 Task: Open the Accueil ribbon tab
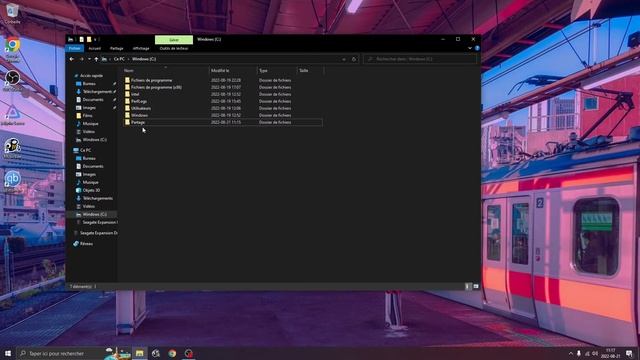(95, 49)
